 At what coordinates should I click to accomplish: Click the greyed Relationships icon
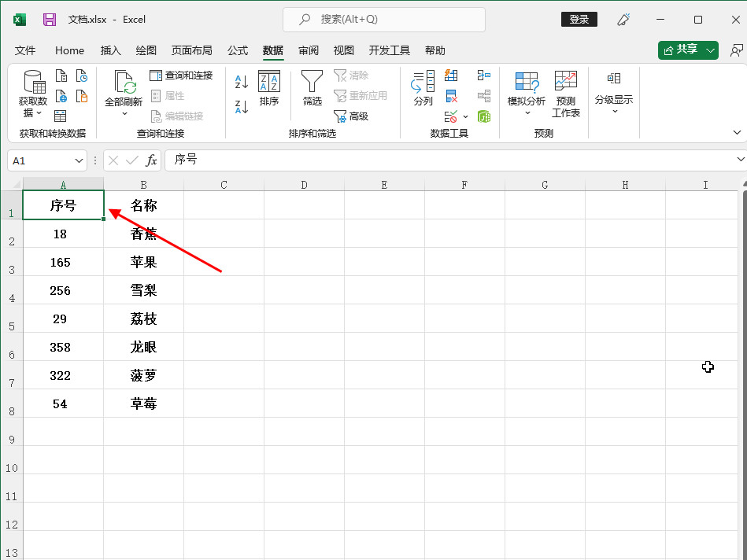click(484, 96)
